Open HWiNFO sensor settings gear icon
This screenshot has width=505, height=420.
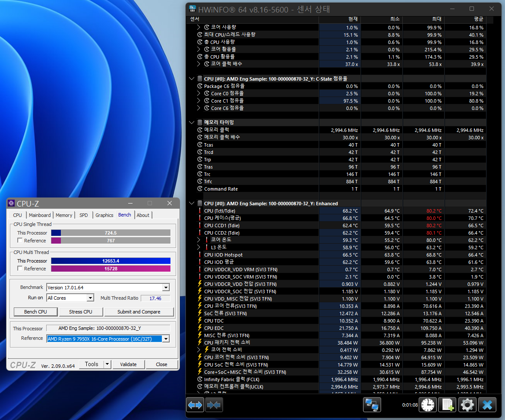(467, 404)
